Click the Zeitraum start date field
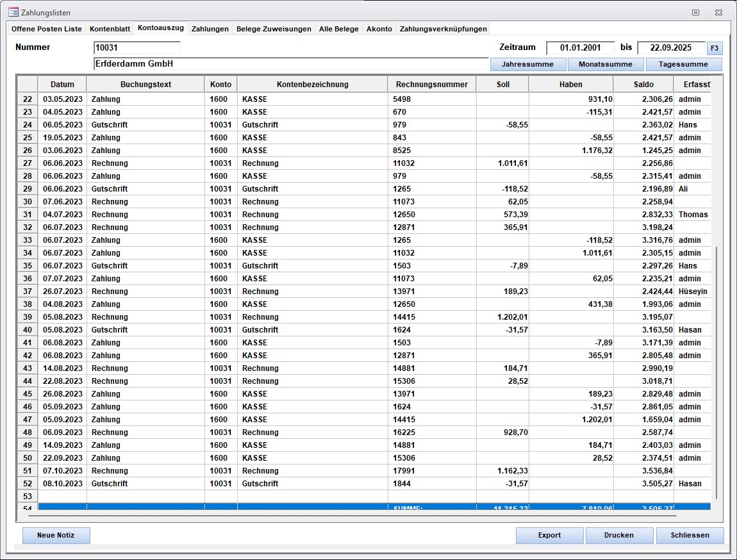The width and height of the screenshot is (737, 560). [580, 48]
